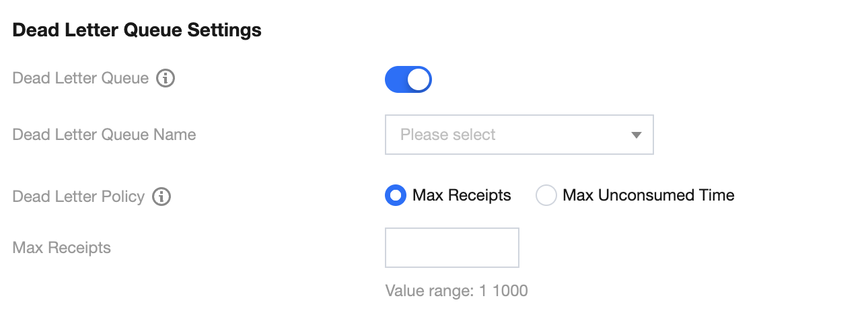The height and width of the screenshot is (315, 868).
Task: Click the Dead Letter Queue Settings heading
Action: pyautogui.click(x=137, y=30)
